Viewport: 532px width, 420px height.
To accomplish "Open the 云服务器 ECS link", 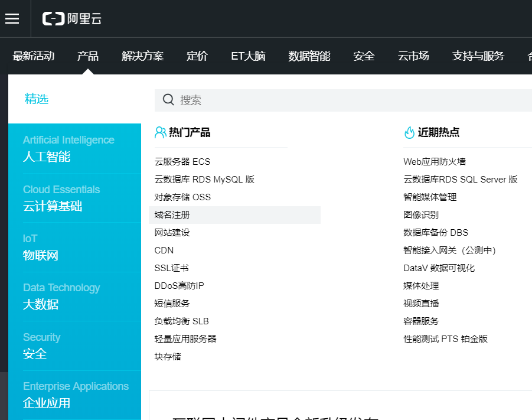I will coord(182,162).
